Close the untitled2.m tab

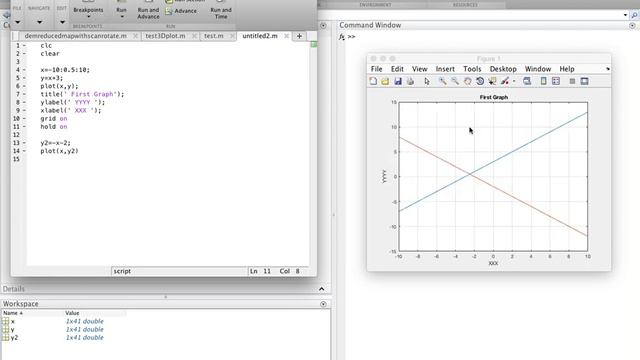tap(287, 36)
